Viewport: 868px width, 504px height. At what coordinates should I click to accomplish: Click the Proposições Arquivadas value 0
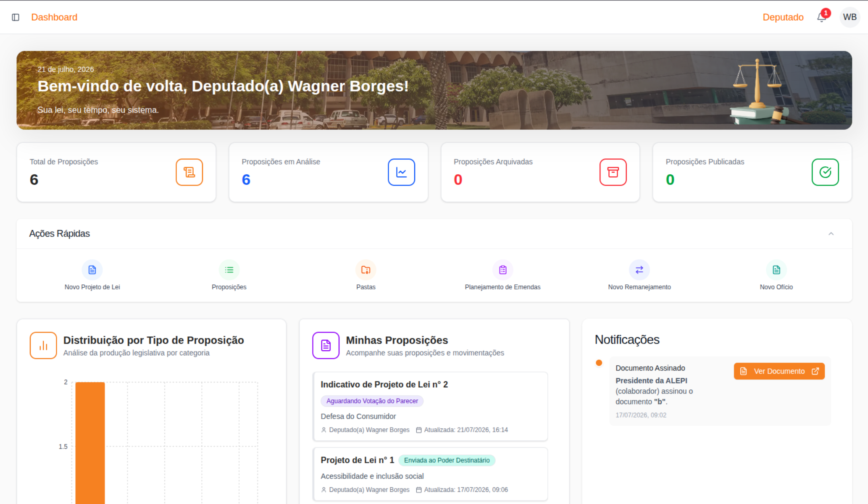point(458,180)
